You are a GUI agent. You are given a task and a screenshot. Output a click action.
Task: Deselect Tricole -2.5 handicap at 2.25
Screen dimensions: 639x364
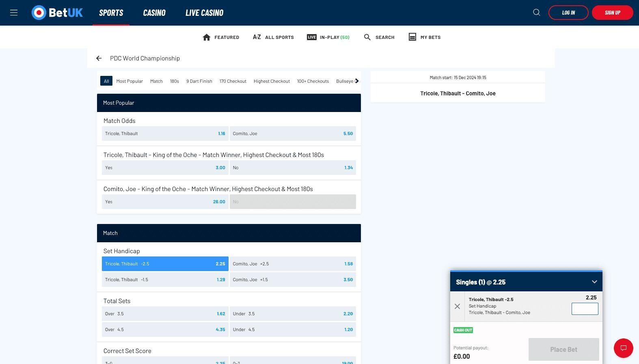click(x=165, y=264)
